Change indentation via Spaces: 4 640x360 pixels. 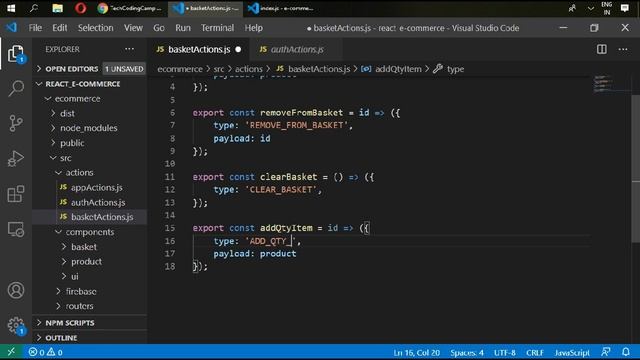click(467, 352)
